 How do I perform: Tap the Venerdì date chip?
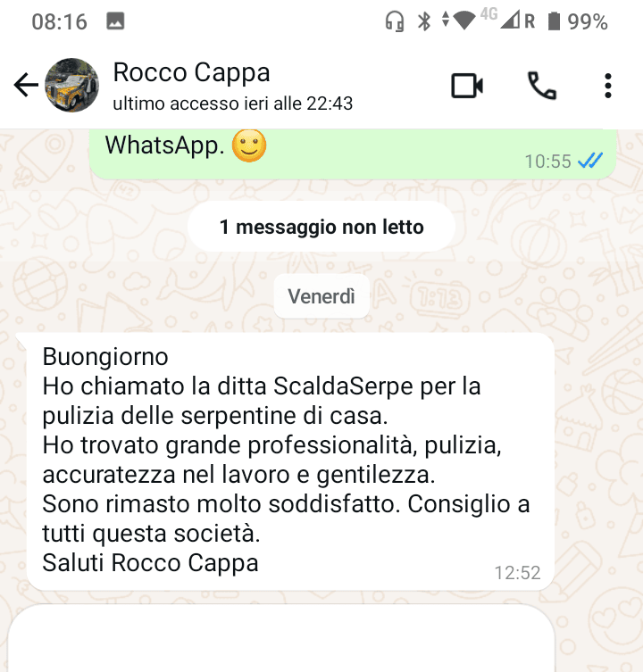(x=321, y=296)
